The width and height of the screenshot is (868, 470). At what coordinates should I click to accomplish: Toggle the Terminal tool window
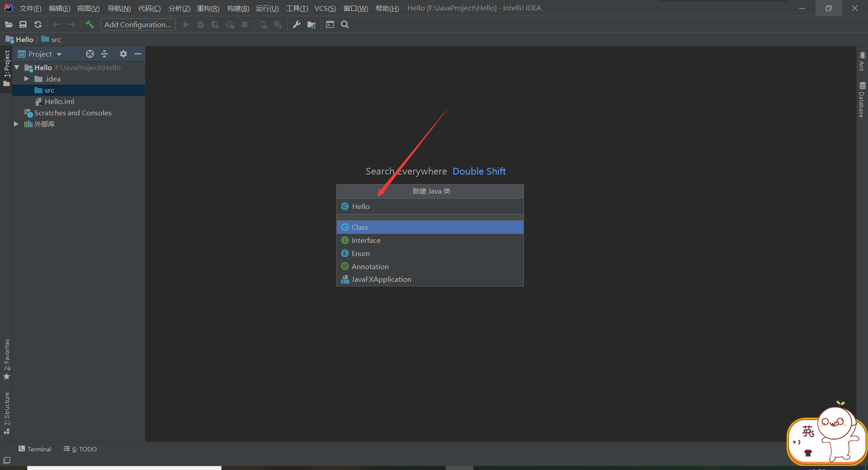[x=35, y=449]
